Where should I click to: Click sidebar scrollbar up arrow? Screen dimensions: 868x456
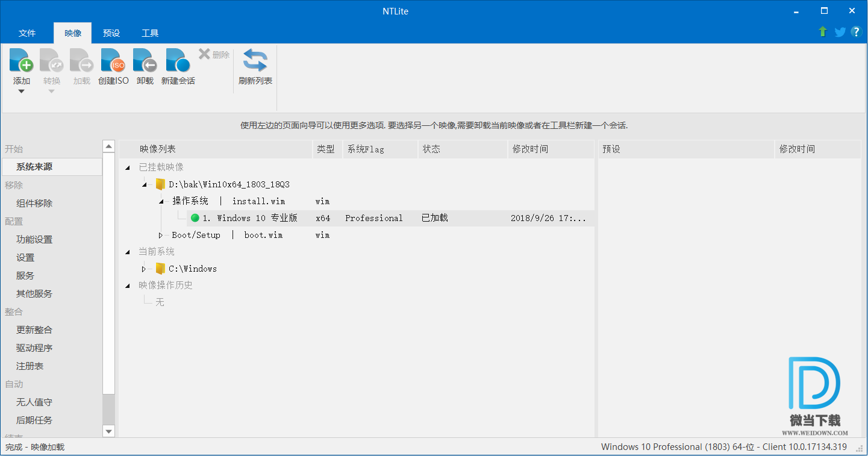point(108,146)
